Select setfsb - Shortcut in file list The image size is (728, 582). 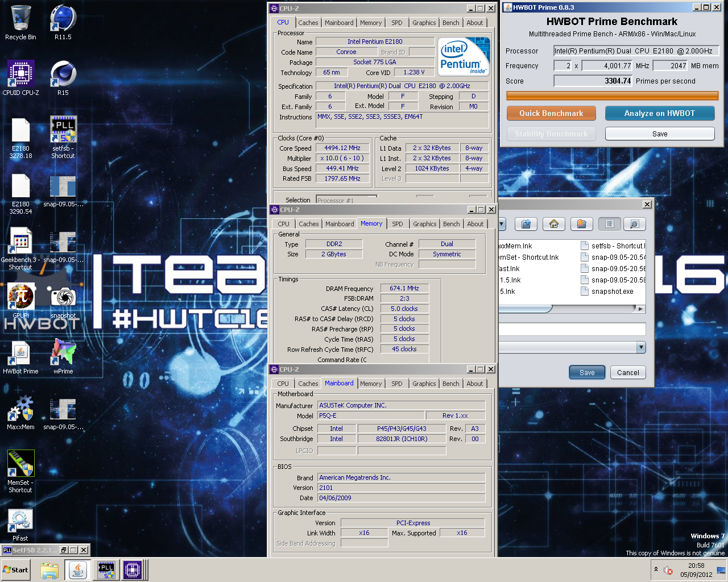pyautogui.click(x=613, y=246)
